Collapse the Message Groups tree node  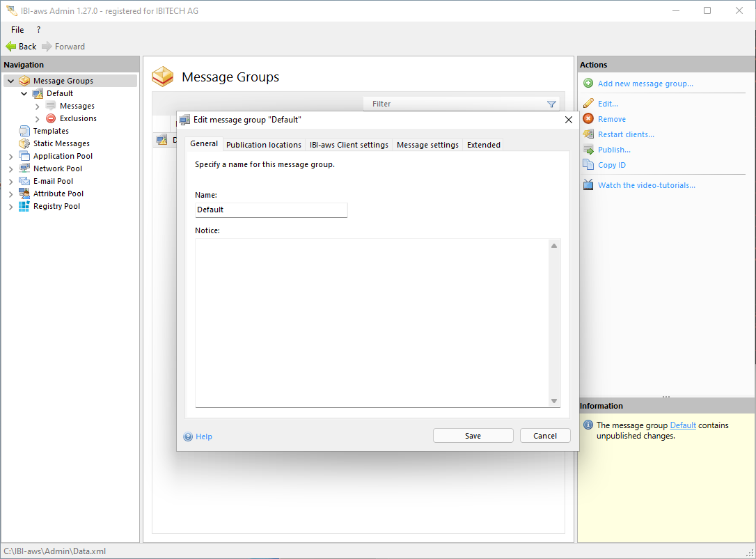(x=10, y=81)
